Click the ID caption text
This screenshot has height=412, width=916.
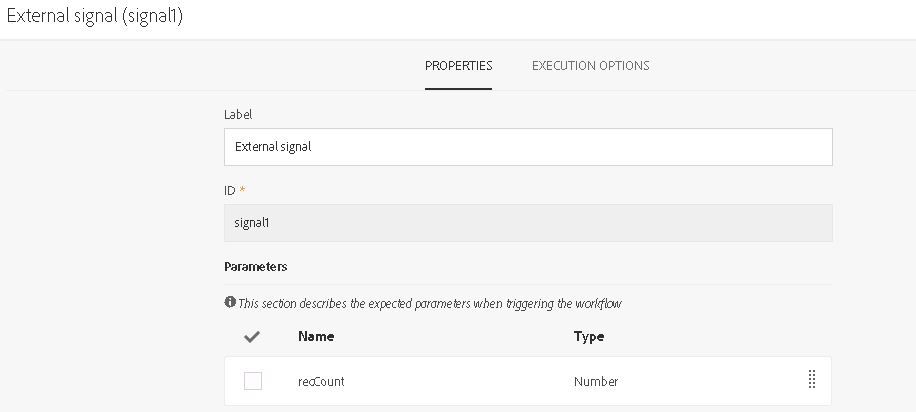coord(230,190)
